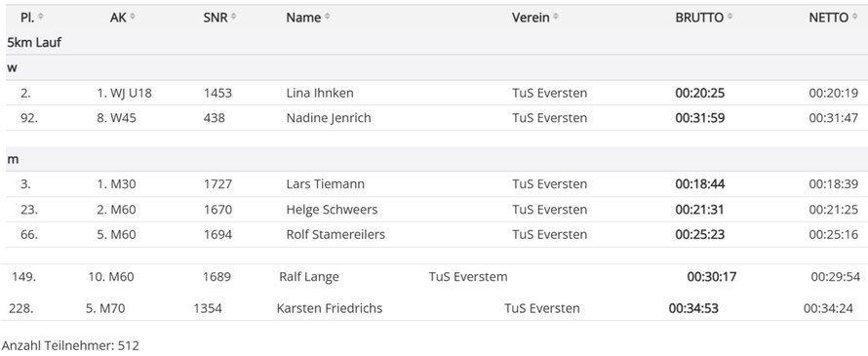Sort by the Pl. column arrows
868x356 pixels.
coord(41,18)
